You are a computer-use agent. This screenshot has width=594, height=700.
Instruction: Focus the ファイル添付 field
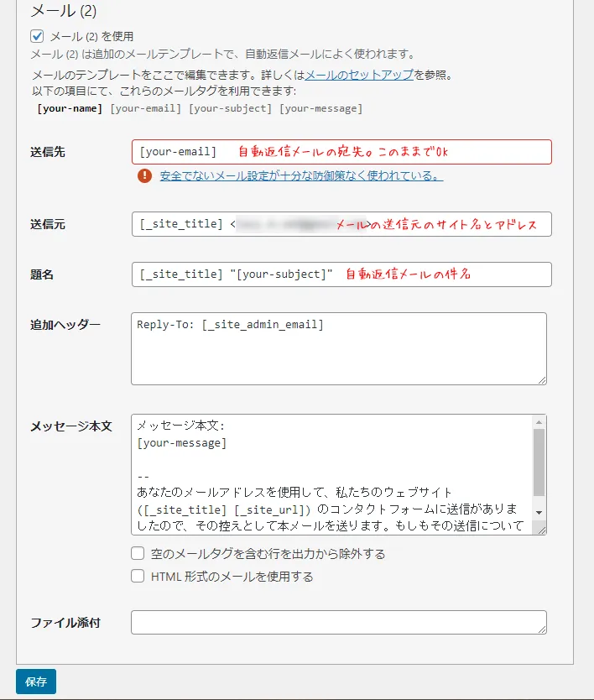(338, 622)
